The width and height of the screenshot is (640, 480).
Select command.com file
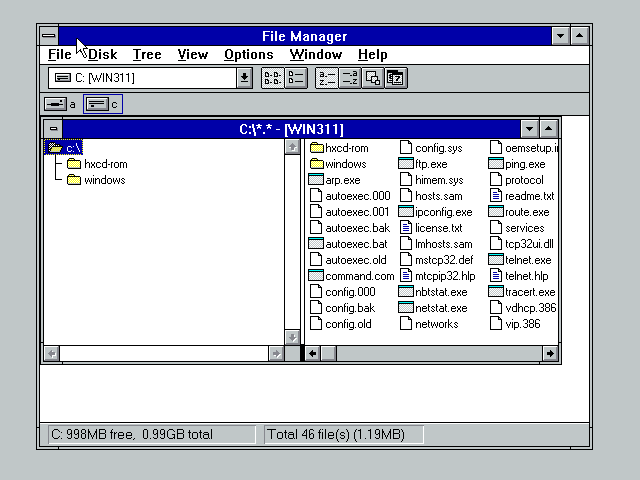pyautogui.click(x=351, y=276)
